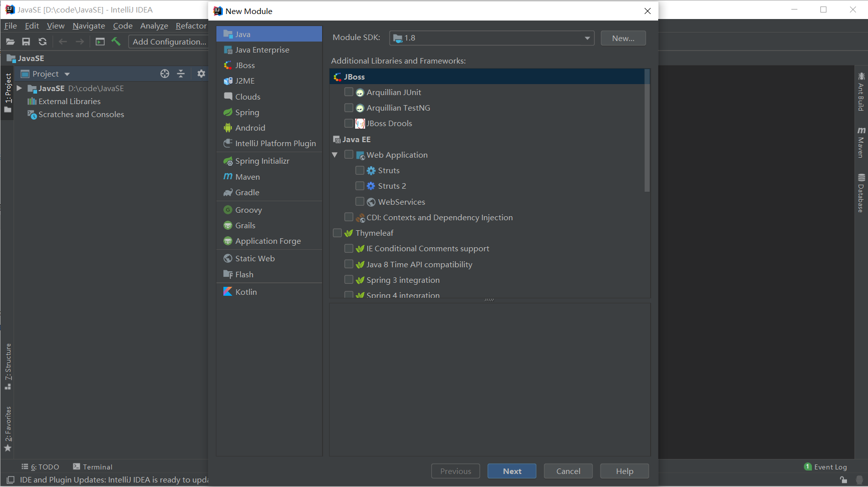Image resolution: width=868 pixels, height=487 pixels.
Task: Select External Libraries in project tree
Action: click(64, 101)
